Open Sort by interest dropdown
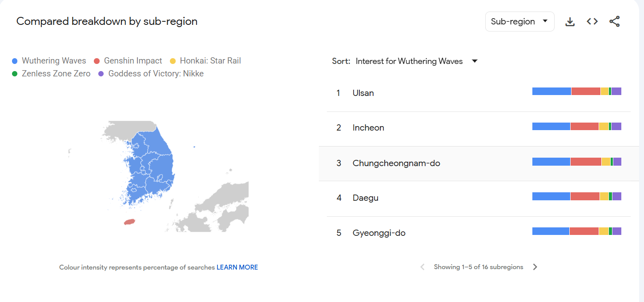The image size is (644, 302). pos(409,61)
